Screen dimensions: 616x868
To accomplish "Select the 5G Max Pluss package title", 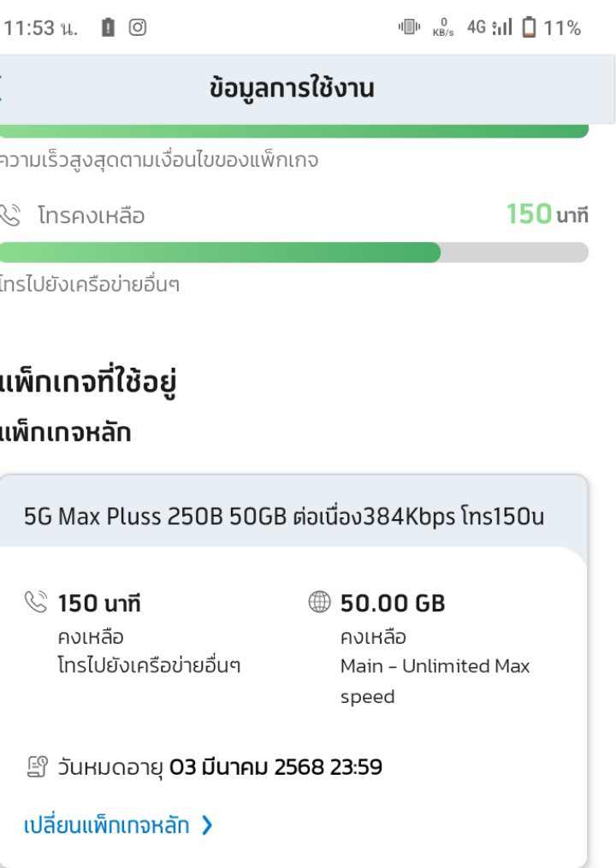I will 284,517.
